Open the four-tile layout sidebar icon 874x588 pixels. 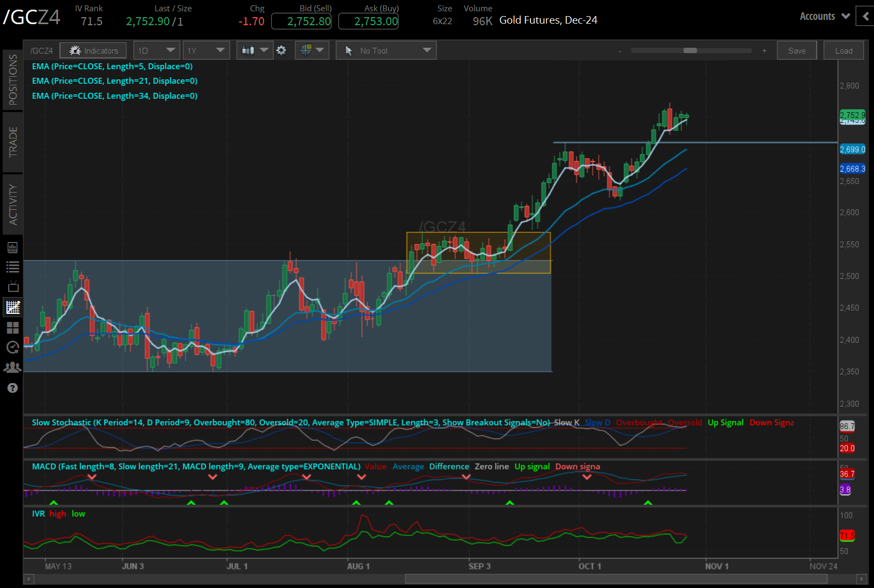coord(13,327)
